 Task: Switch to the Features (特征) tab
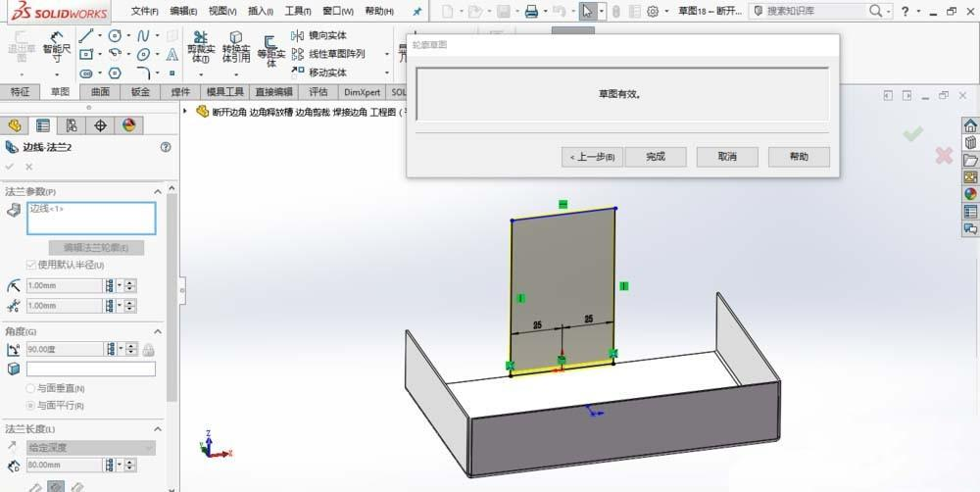[20, 91]
